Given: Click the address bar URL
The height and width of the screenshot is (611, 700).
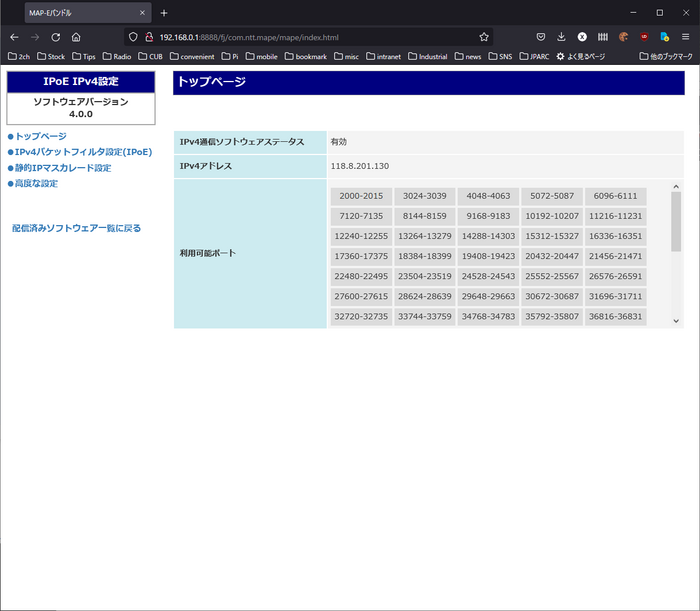Looking at the screenshot, I should (x=249, y=37).
